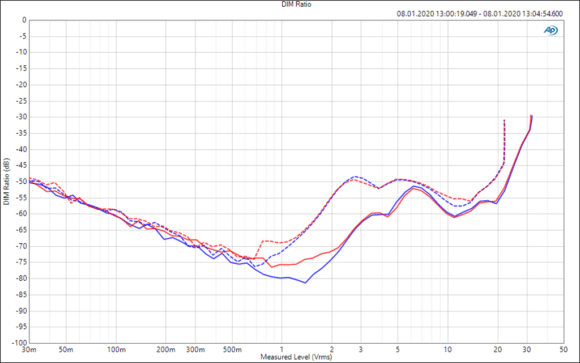Click the dashed red bump near 800m

pyautogui.click(x=264, y=241)
